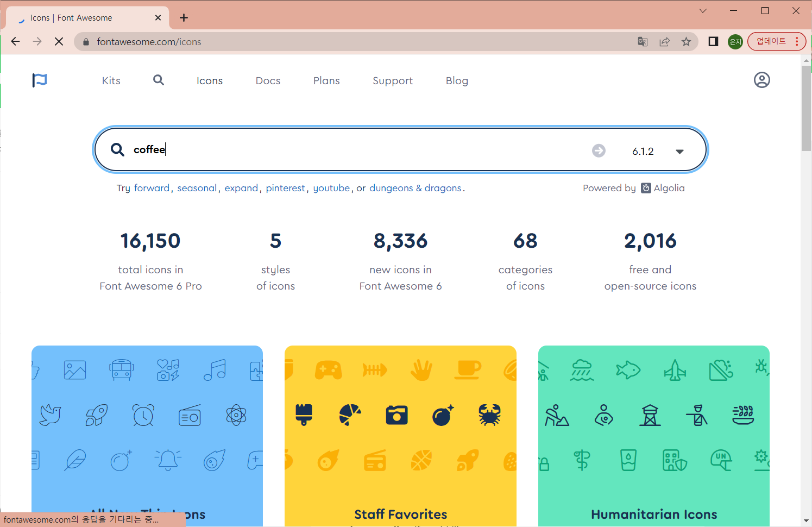Open the browser tab search chevron
Screen dimensions: 812x527
703,11
